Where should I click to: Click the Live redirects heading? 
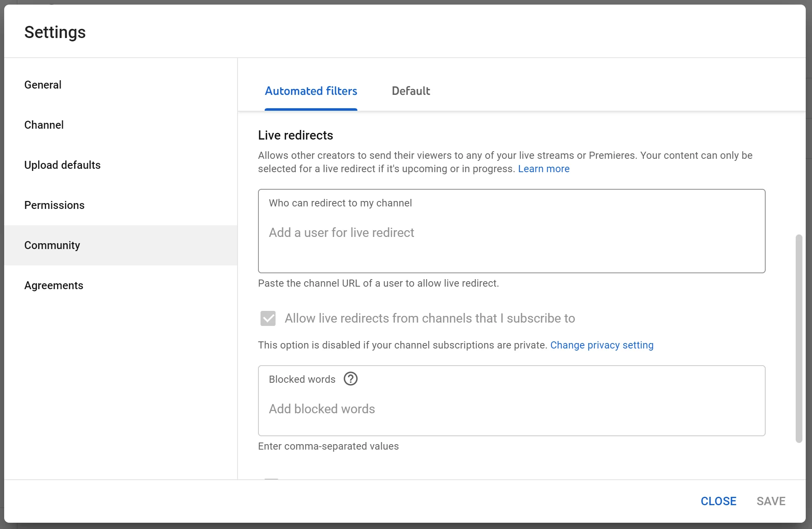tap(295, 135)
